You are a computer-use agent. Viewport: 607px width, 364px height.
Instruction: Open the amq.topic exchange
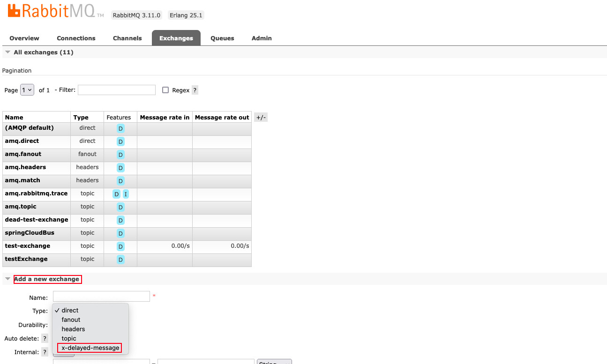click(21, 207)
